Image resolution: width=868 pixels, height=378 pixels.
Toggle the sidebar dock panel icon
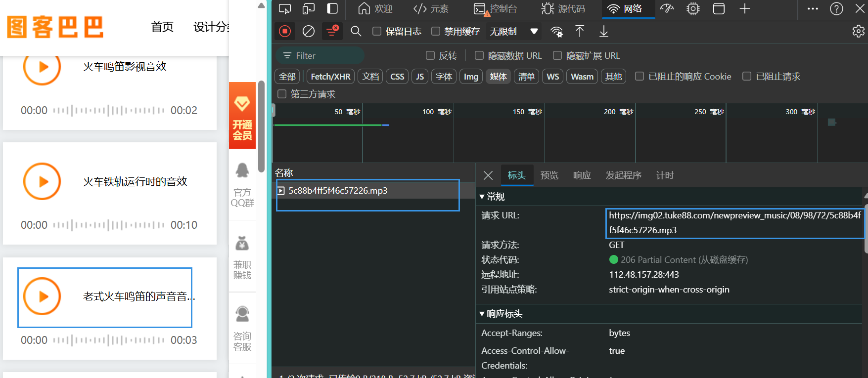[332, 9]
